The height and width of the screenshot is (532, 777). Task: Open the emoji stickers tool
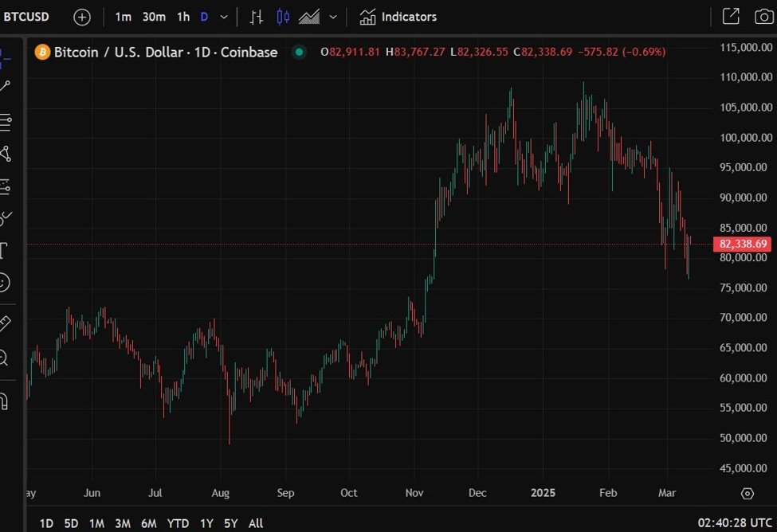pos(4,283)
